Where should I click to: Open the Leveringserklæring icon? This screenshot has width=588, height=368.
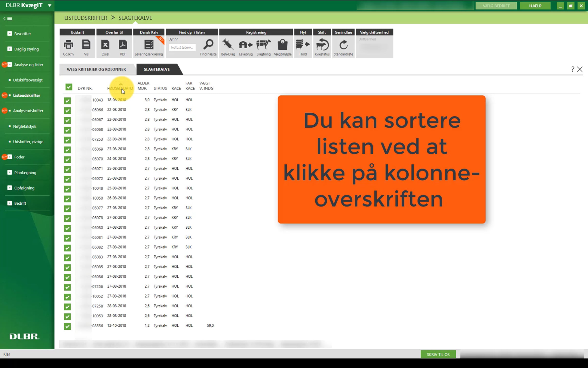coord(149,45)
